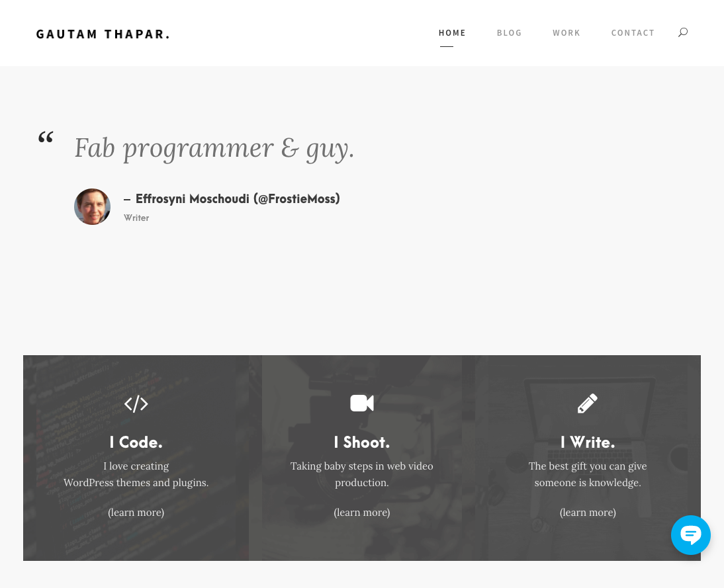This screenshot has height=588, width=724.
Task: Click text about web video production
Action: pyautogui.click(x=362, y=474)
